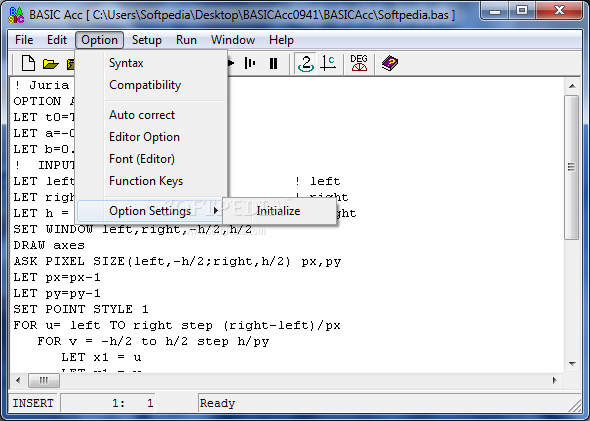Click the "ASK PIXEL SIZE" code line
590x421 pixels.
(x=178, y=261)
